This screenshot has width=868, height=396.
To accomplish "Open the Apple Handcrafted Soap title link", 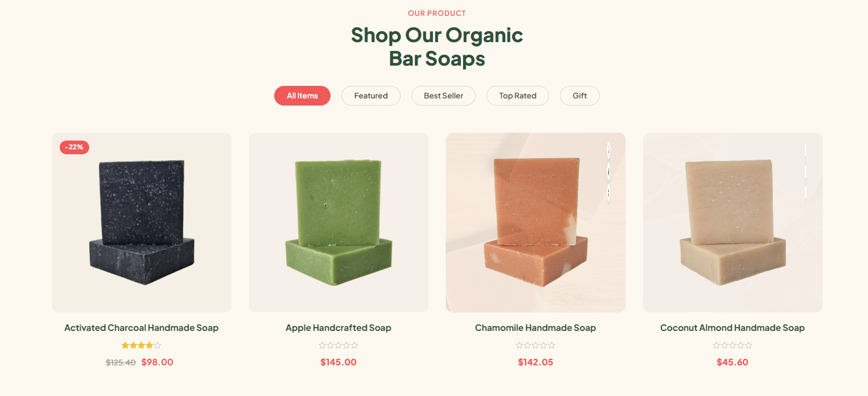I will tap(339, 328).
